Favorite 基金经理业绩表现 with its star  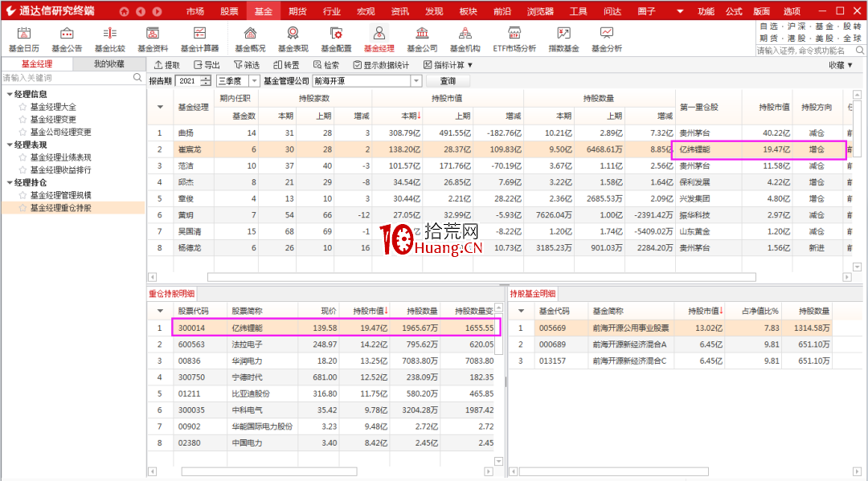coord(23,157)
